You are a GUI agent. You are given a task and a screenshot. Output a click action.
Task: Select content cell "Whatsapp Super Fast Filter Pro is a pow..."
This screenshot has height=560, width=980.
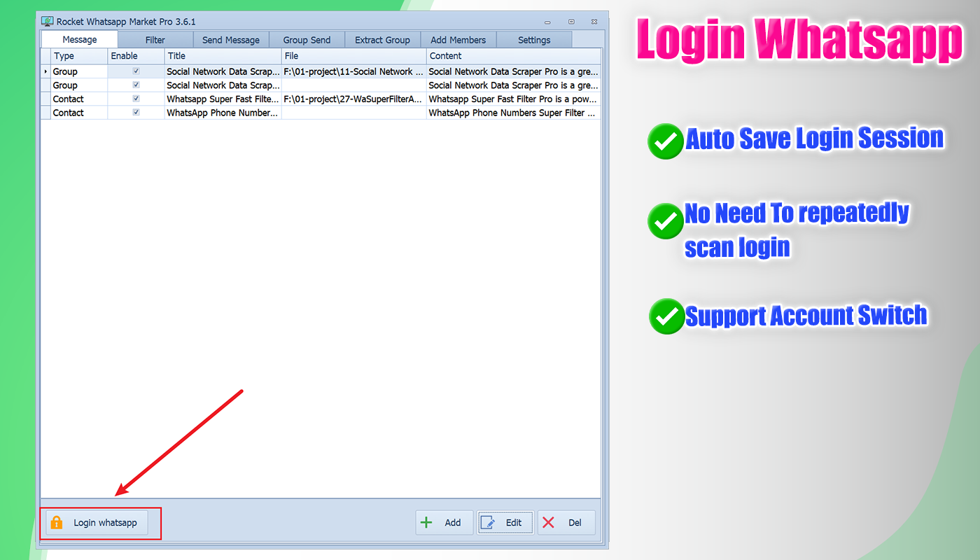point(513,99)
